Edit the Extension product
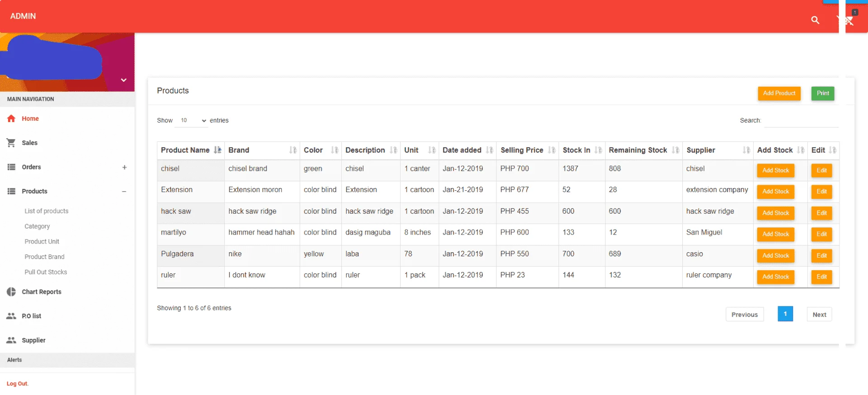This screenshot has height=395, width=868. pyautogui.click(x=821, y=192)
